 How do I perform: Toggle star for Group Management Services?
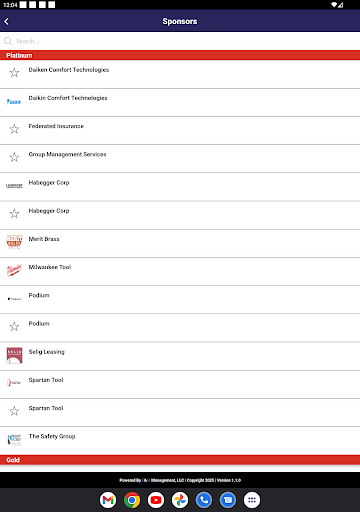click(14, 157)
